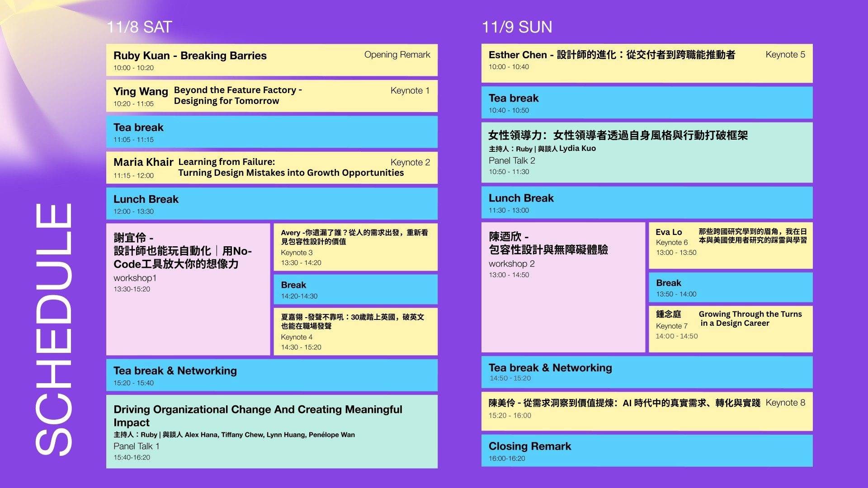The height and width of the screenshot is (488, 868).
Task: Open Panel Talk 1 Driving Organizational Change
Action: (x=272, y=432)
